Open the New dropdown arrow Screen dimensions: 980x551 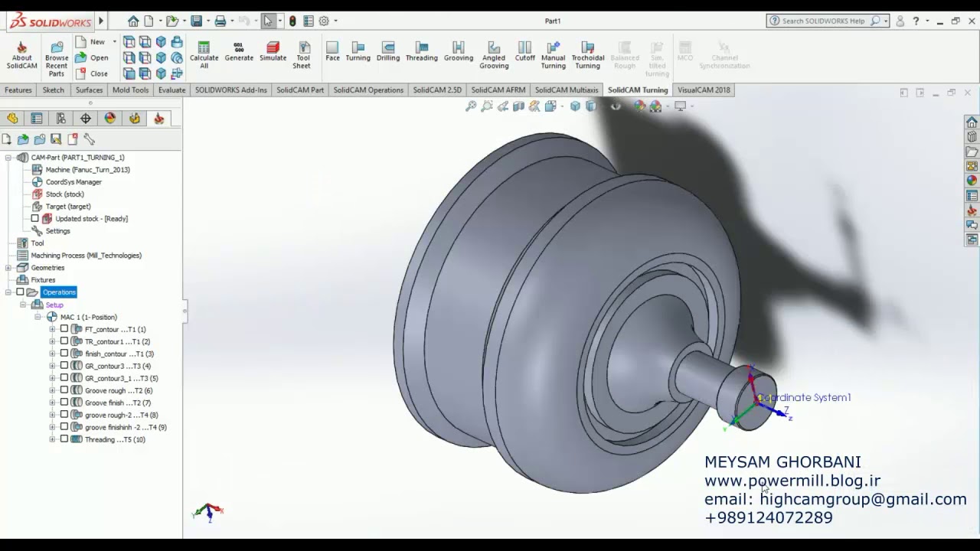[114, 41]
